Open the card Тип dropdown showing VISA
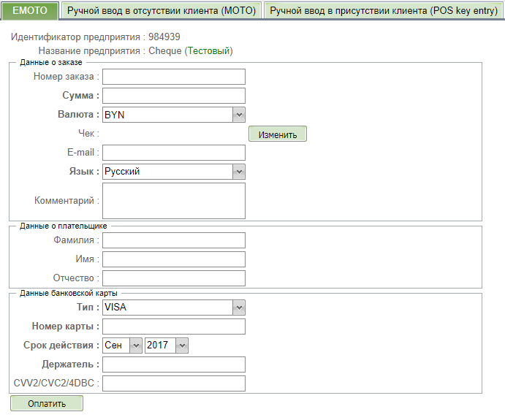This screenshot has width=505, height=420. click(173, 308)
